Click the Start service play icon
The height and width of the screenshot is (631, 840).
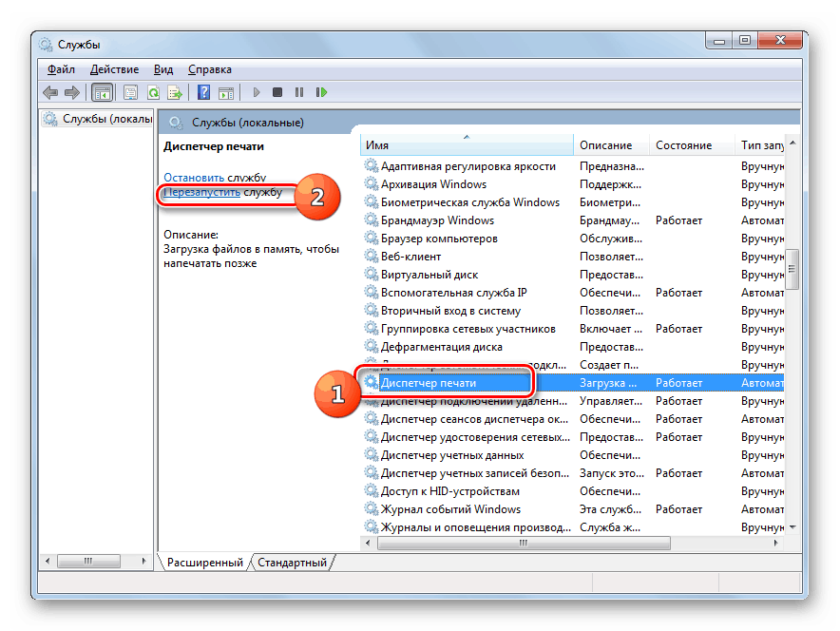(x=257, y=92)
